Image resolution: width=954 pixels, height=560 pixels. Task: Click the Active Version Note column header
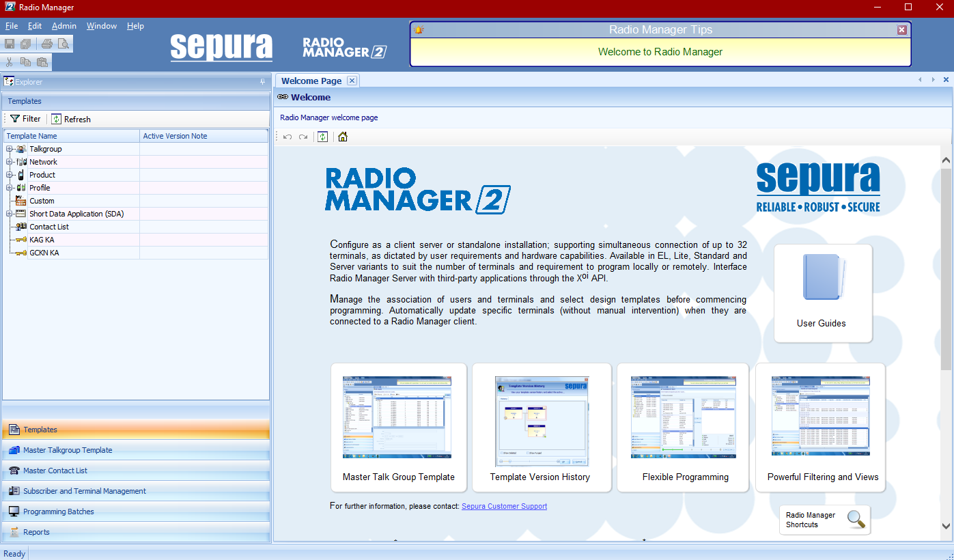(x=204, y=136)
